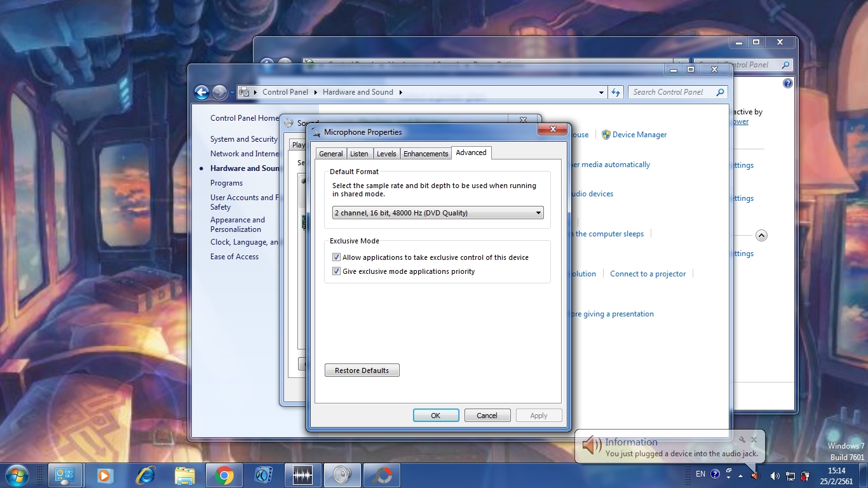Viewport: 868px width, 488px height.
Task: Click the search magnifier in the Power Options window
Action: 785,65
